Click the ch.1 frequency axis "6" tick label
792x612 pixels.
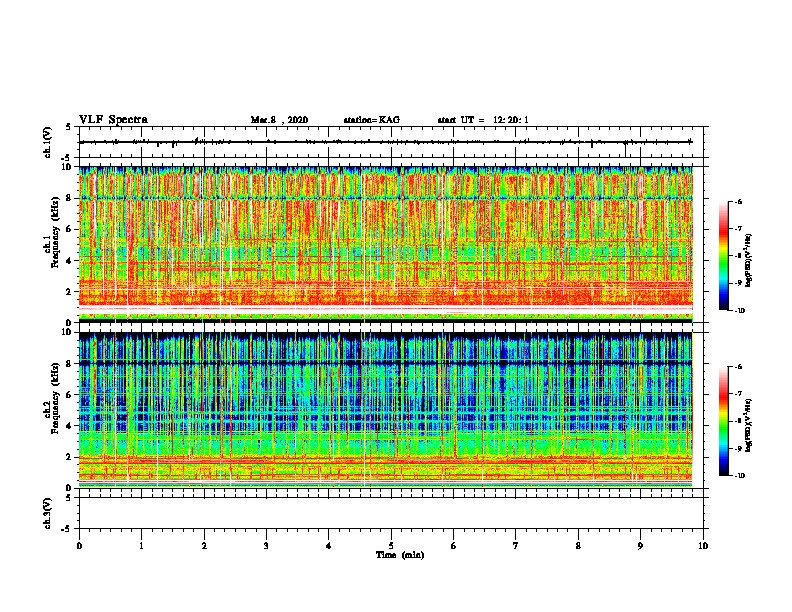[70, 230]
